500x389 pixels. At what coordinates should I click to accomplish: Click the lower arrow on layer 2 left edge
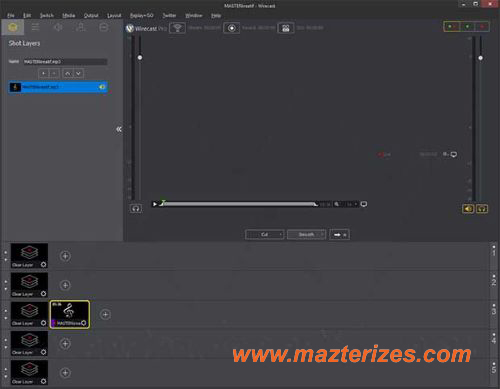click(x=6, y=289)
